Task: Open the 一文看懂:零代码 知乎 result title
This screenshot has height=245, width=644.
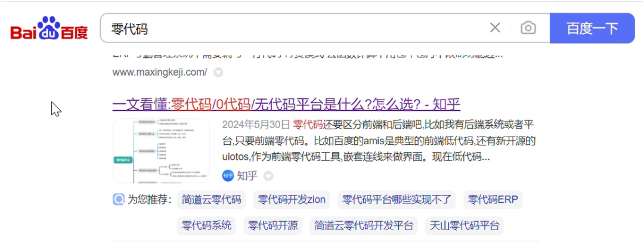Action: coord(286,104)
